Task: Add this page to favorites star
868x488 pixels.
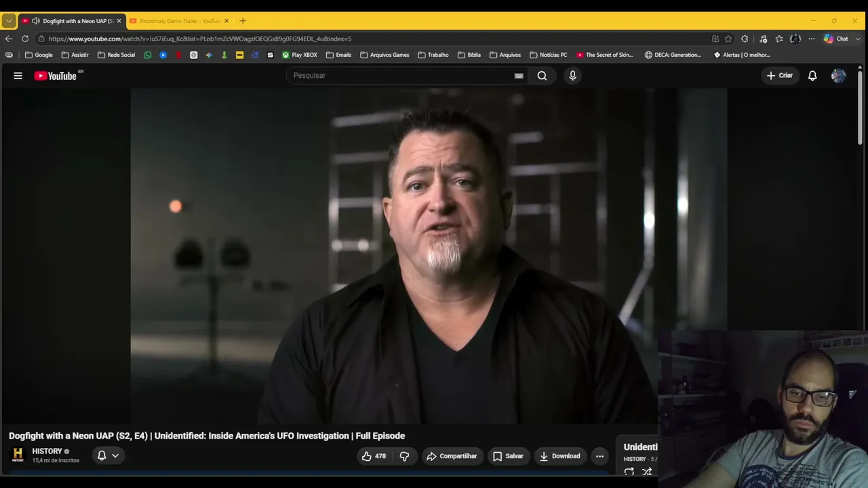Action: click(728, 39)
